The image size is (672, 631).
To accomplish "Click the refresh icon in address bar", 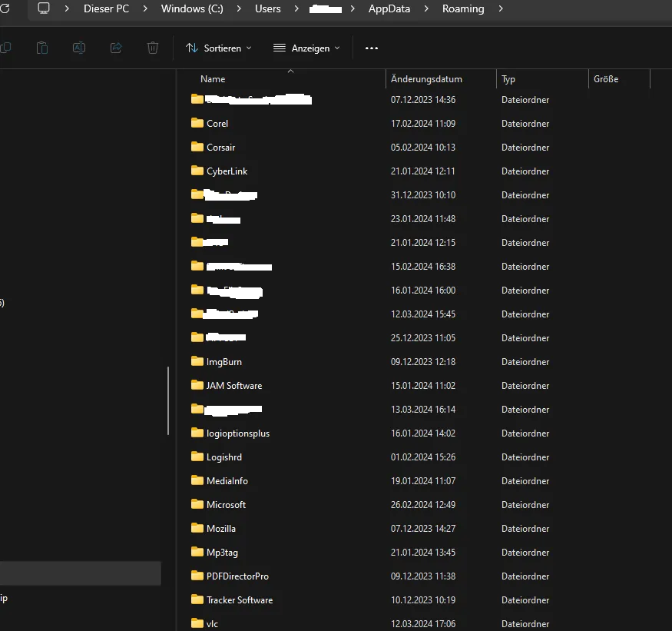I will (5, 8).
